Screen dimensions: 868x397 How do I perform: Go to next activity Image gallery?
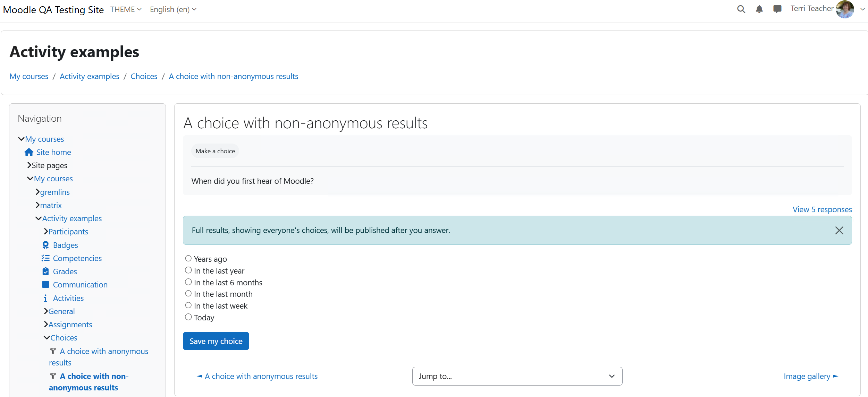(x=811, y=376)
